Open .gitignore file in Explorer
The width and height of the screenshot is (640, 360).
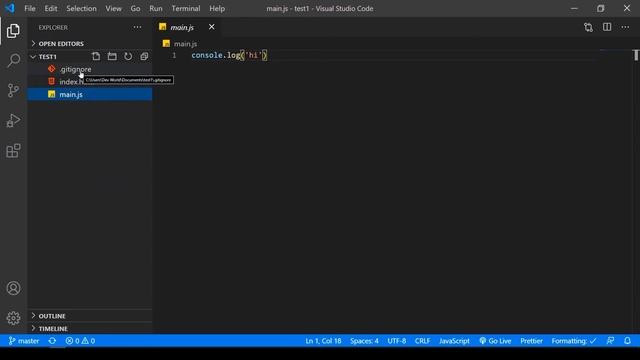click(x=90, y=69)
